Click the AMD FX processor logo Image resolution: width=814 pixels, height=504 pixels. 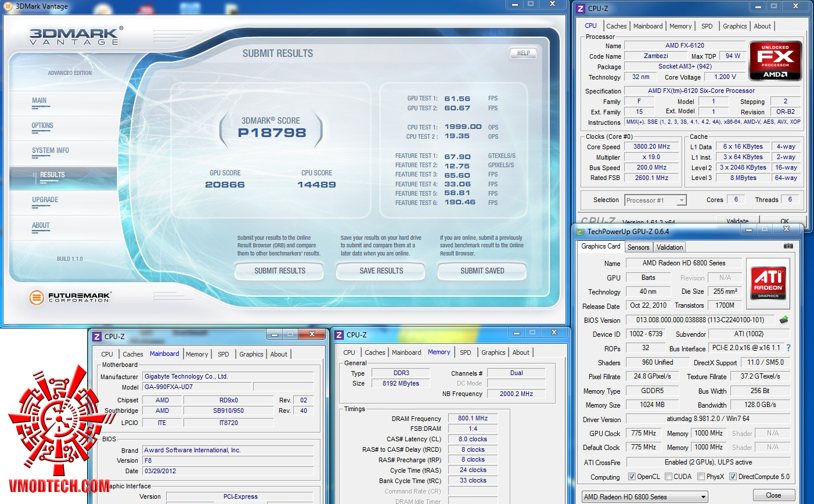click(x=775, y=60)
